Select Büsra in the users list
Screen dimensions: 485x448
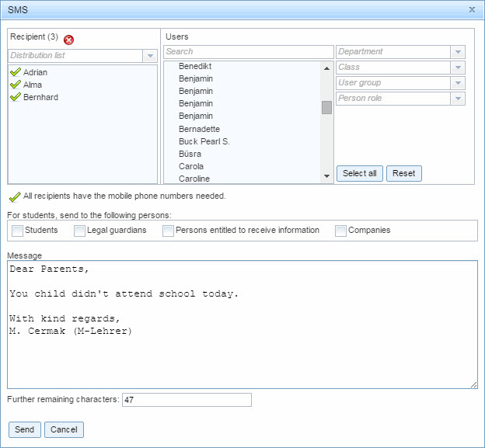point(190,154)
